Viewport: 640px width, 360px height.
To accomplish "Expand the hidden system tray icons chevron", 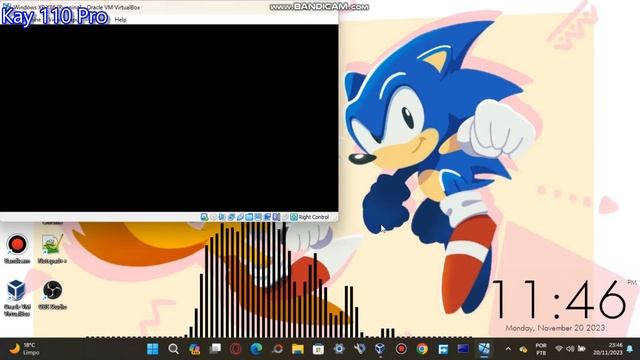I will pyautogui.click(x=508, y=349).
